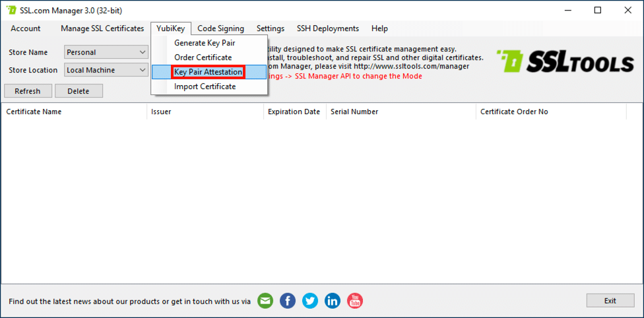Expand the Store Location dropdown

(106, 70)
